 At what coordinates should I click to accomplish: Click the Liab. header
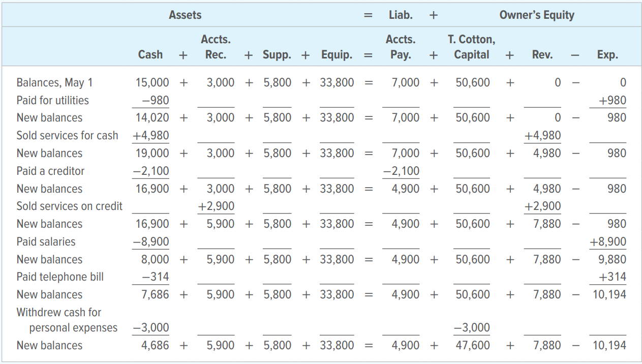(x=401, y=15)
